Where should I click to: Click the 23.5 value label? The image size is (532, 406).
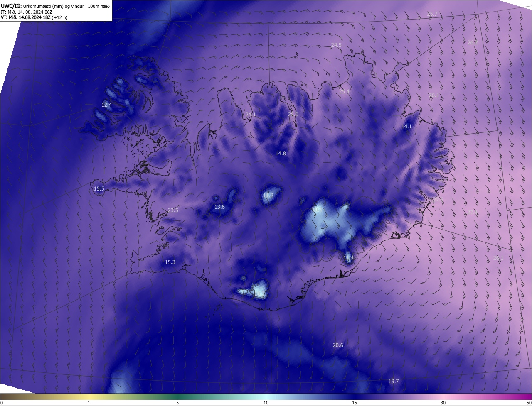pyautogui.click(x=173, y=210)
